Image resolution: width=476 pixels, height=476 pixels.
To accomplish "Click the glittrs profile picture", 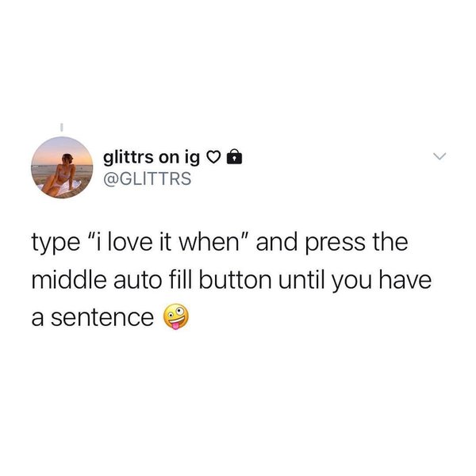I will point(62,167).
